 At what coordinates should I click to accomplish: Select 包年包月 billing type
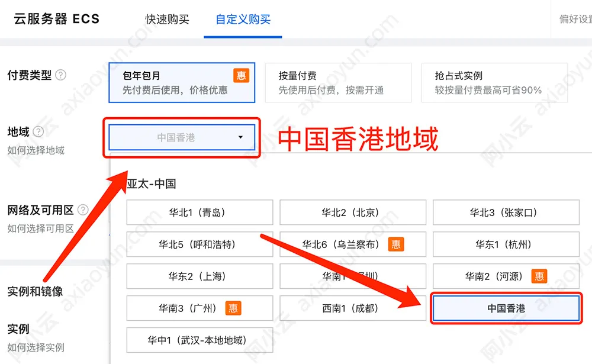click(x=182, y=83)
